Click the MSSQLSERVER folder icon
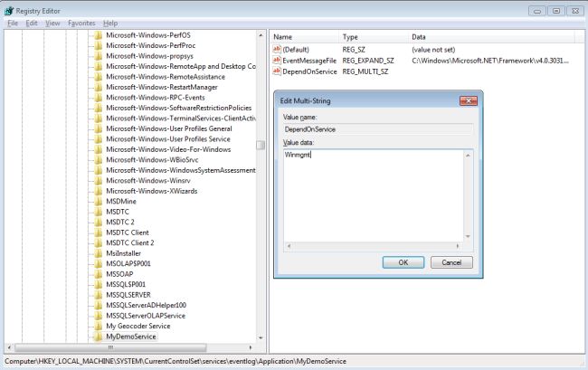The image size is (588, 370). pos(99,295)
